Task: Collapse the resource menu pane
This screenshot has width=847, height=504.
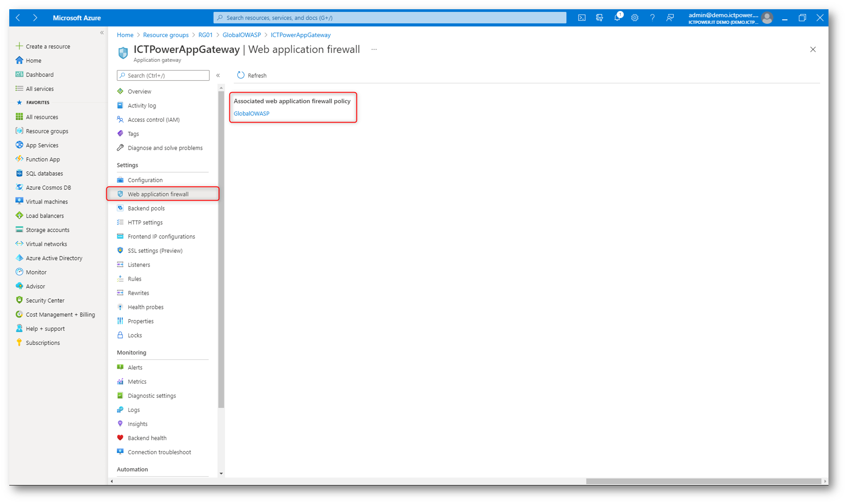Action: coord(218,75)
